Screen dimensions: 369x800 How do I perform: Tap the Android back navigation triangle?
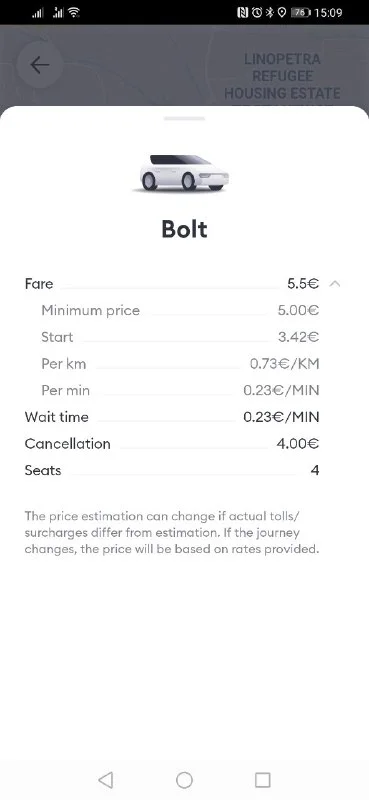[106, 779]
